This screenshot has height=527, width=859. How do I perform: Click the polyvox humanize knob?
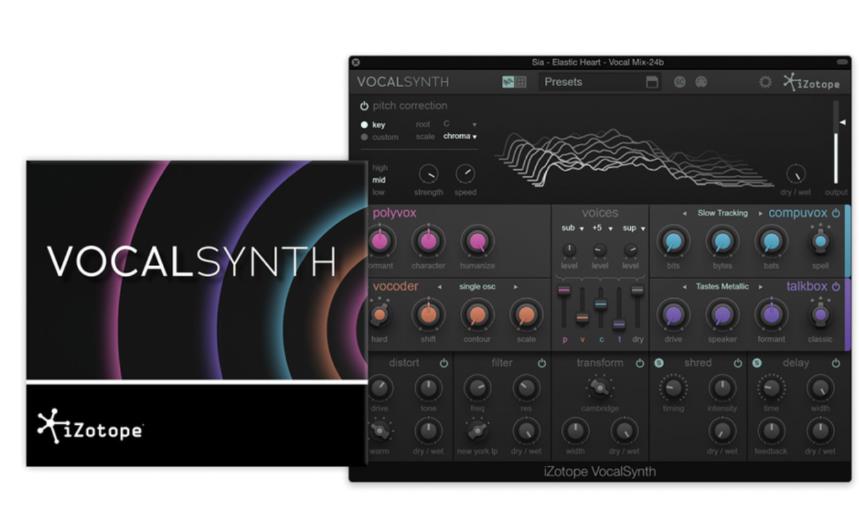[477, 241]
